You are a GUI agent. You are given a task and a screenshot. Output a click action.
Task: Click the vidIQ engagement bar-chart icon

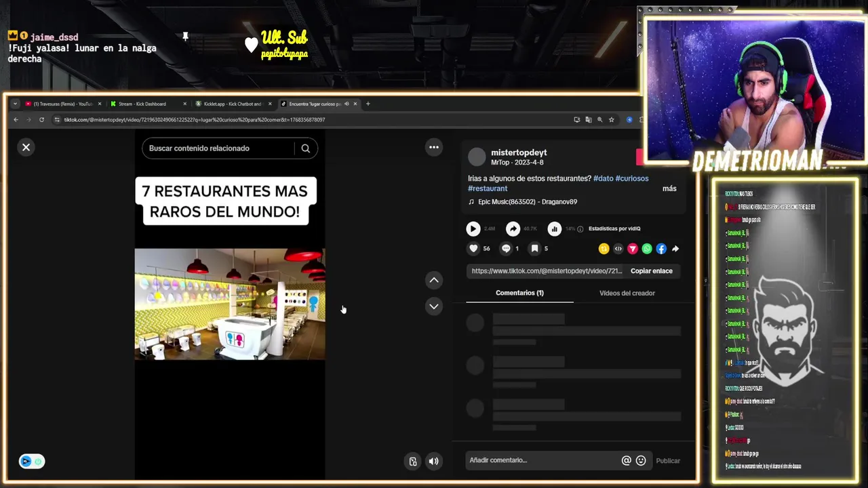[555, 229]
